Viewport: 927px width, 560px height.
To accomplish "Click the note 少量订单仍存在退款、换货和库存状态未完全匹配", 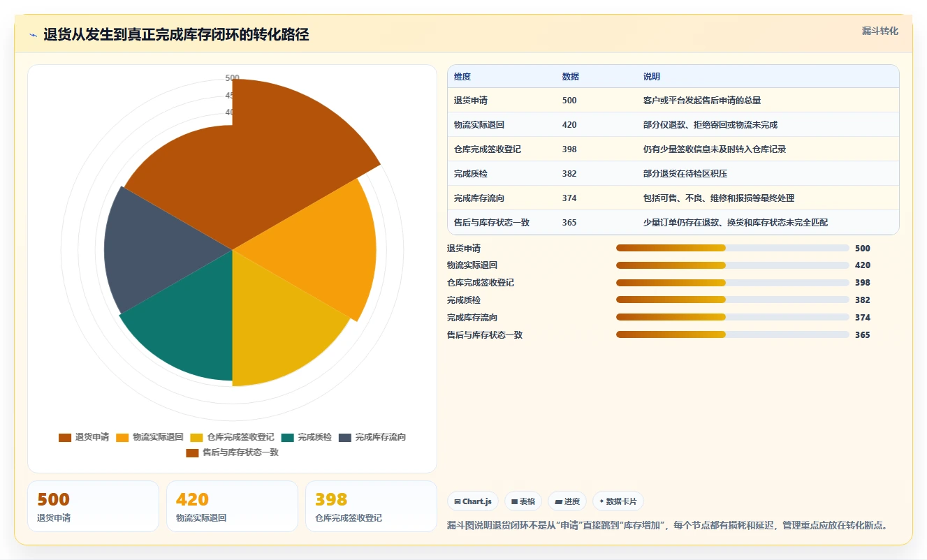I will click(x=736, y=223).
